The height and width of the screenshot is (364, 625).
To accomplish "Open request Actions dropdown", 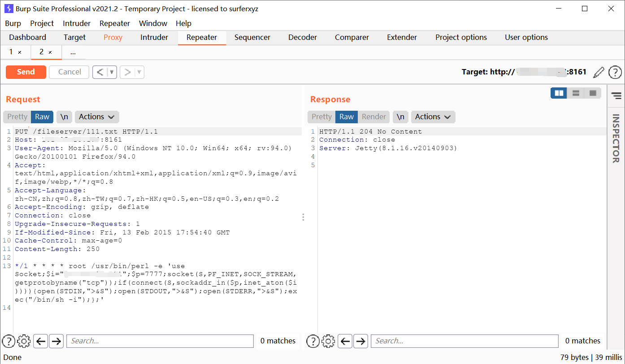I will click(x=97, y=117).
